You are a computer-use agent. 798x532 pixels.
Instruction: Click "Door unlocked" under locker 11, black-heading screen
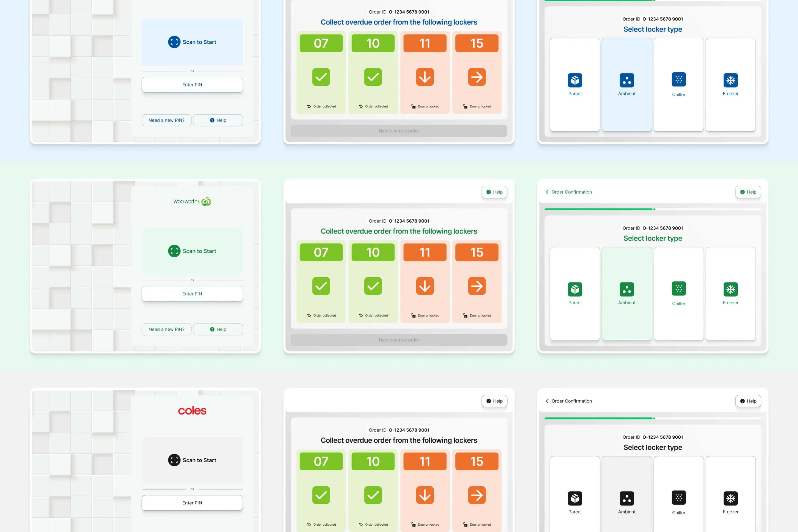[x=428, y=525]
